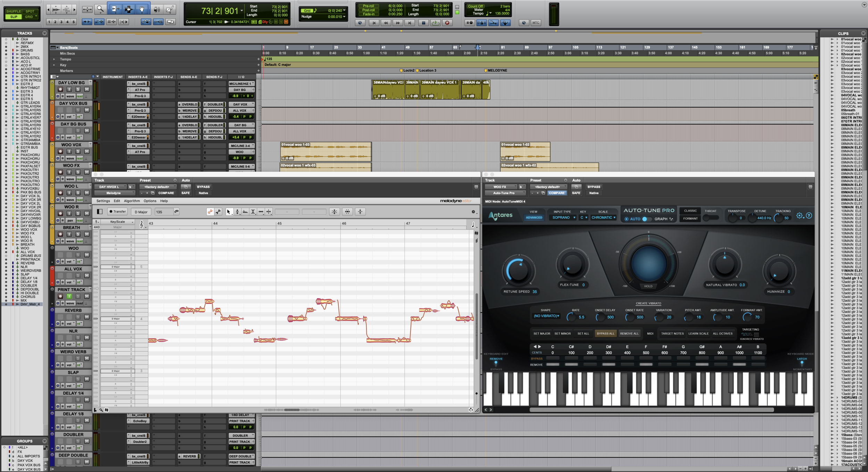Switch Auto-Tune view to Advanced
This screenshot has width=868, height=472.
[534, 218]
